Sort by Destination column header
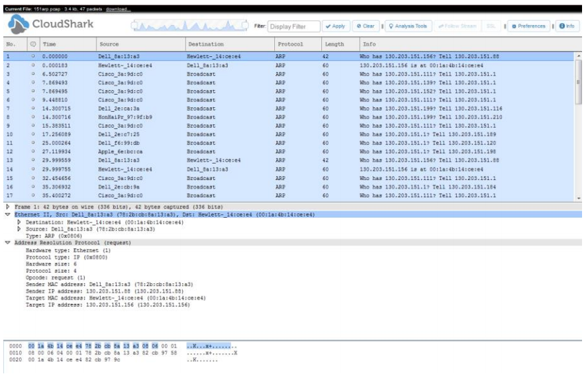The image size is (588, 376). 230,44
